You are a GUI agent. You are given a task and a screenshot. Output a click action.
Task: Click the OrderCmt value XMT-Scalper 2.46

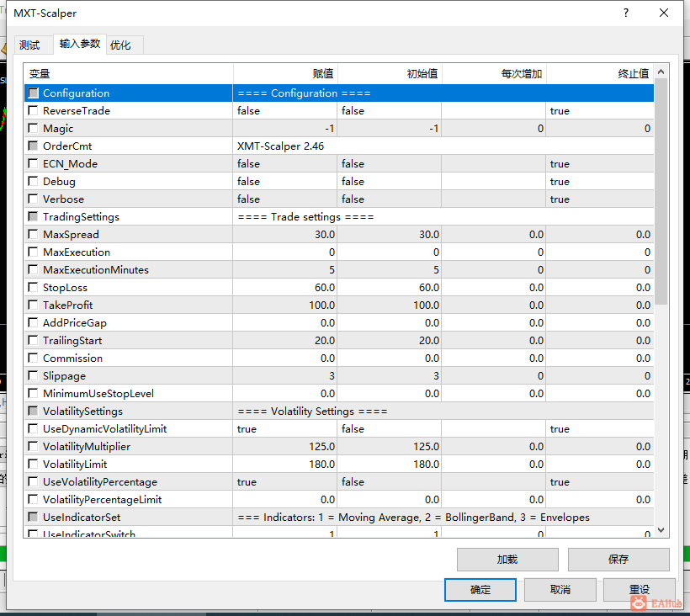[x=280, y=146]
